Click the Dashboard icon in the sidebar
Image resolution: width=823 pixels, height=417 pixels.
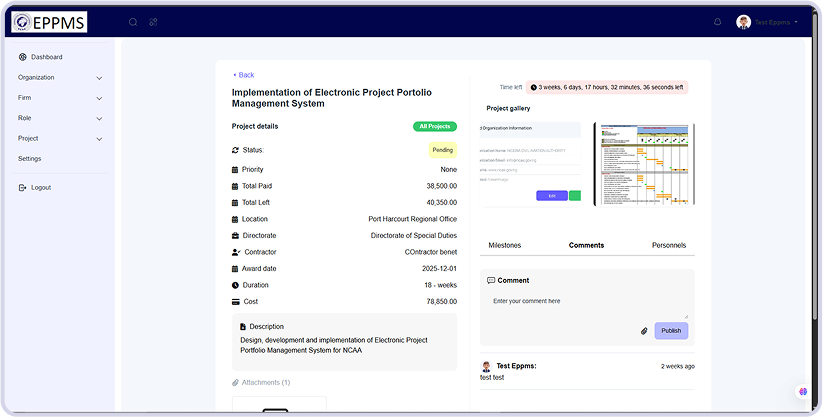[x=23, y=57]
